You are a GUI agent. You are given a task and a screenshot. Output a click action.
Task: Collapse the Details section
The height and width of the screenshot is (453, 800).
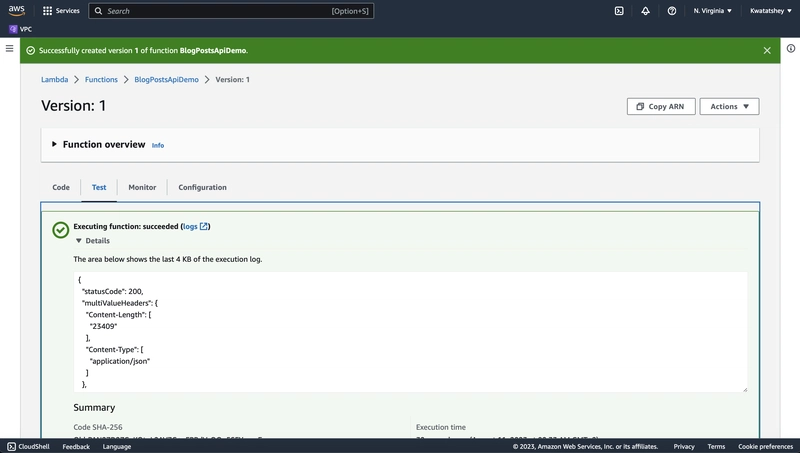pyautogui.click(x=93, y=241)
